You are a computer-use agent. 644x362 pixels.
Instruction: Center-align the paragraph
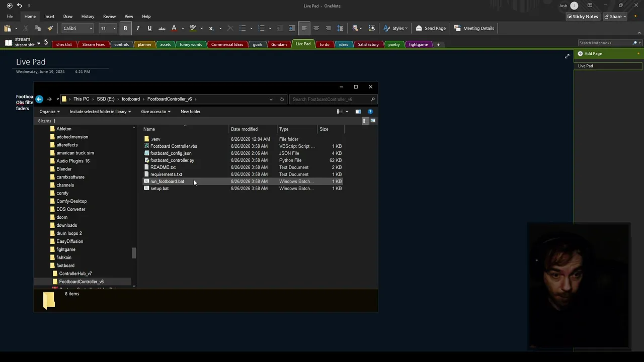point(316,28)
